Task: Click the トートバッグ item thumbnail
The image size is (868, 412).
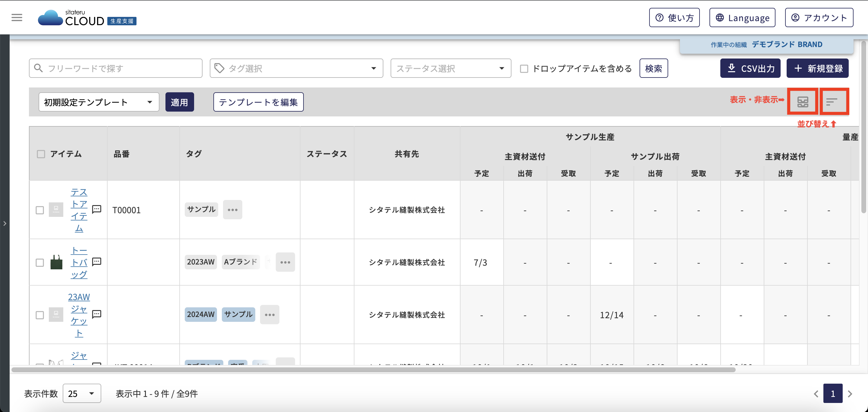Action: coord(56,262)
